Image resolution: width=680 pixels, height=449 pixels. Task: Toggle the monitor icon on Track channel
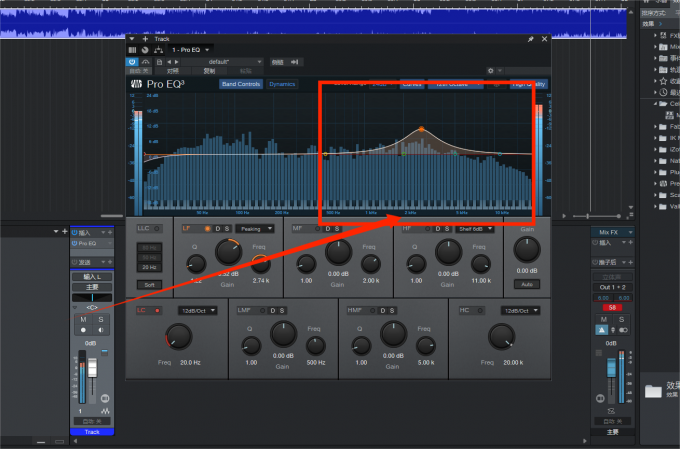coord(101,330)
